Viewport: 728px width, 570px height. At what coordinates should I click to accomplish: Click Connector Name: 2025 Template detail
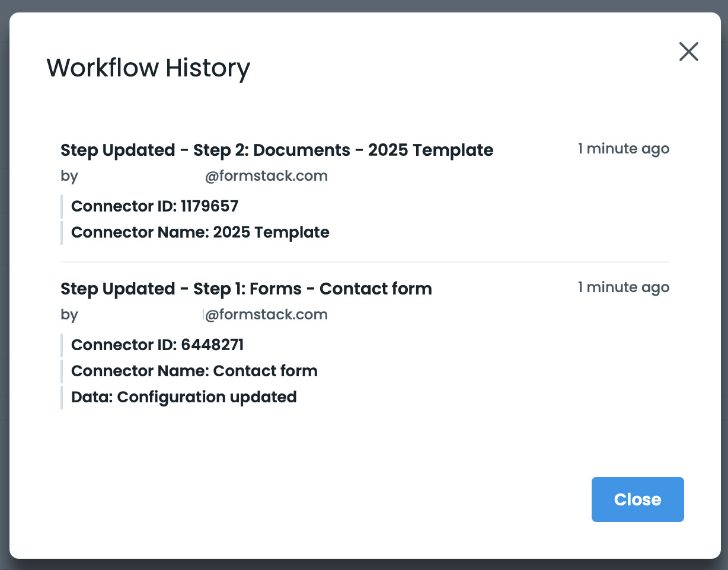[x=200, y=232]
